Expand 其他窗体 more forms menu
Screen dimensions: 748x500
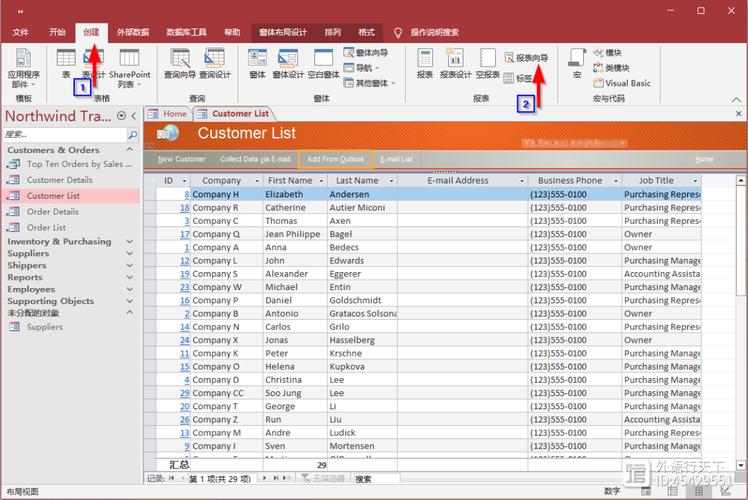point(370,83)
